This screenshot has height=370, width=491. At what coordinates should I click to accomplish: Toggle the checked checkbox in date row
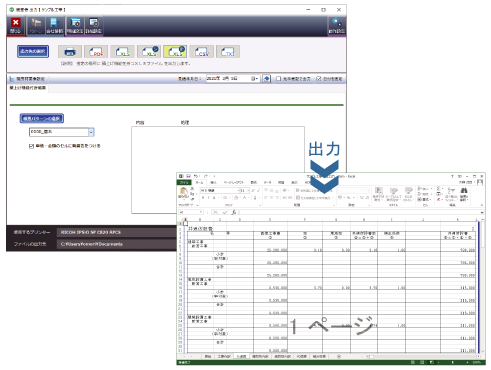[319, 79]
